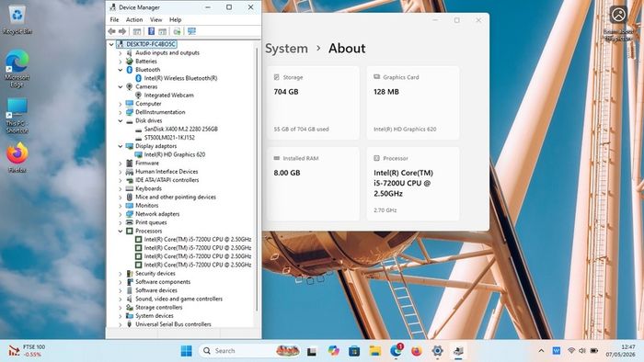Click the Help question-mark toolbar icon

point(151,31)
